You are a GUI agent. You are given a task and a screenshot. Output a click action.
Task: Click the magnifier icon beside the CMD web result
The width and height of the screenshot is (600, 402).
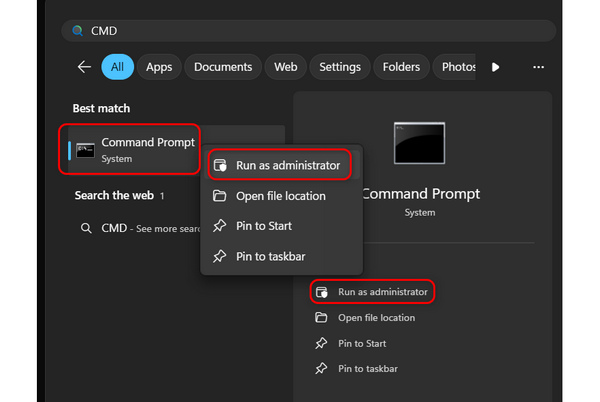[87, 228]
